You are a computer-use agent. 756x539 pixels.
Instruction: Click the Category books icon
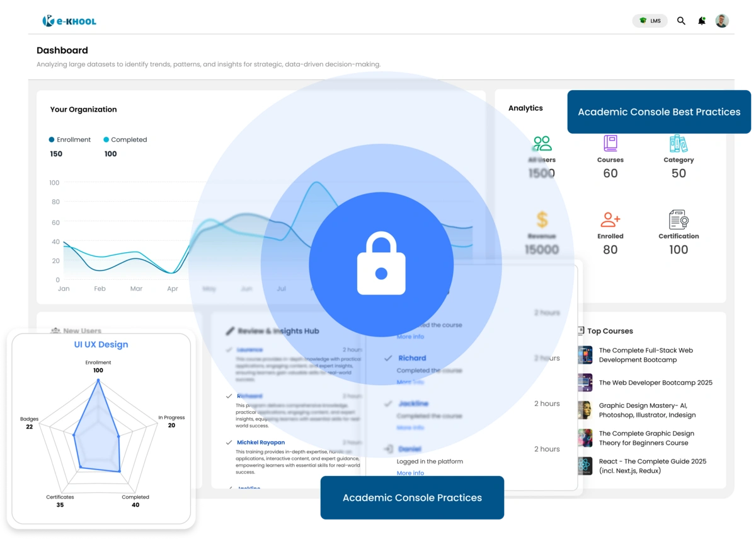pyautogui.click(x=679, y=144)
